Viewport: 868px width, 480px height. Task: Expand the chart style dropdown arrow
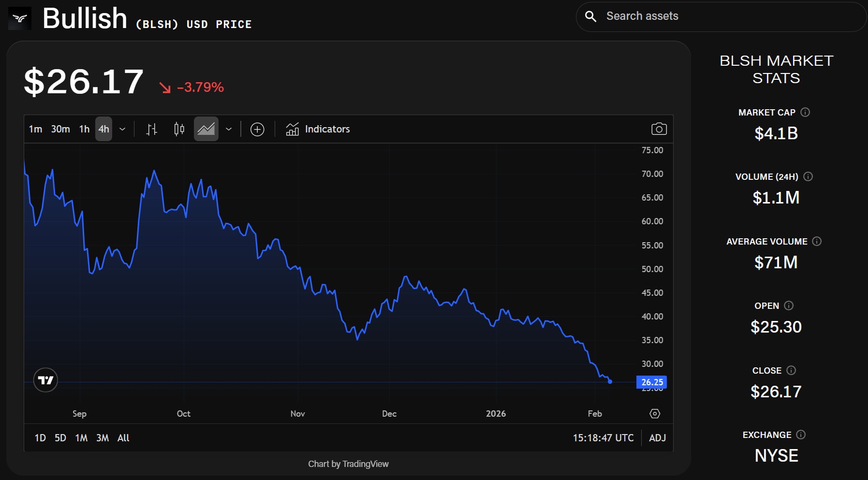point(229,129)
